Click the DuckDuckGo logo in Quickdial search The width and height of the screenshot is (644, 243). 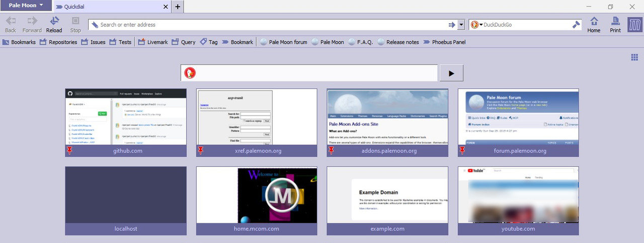pos(190,73)
